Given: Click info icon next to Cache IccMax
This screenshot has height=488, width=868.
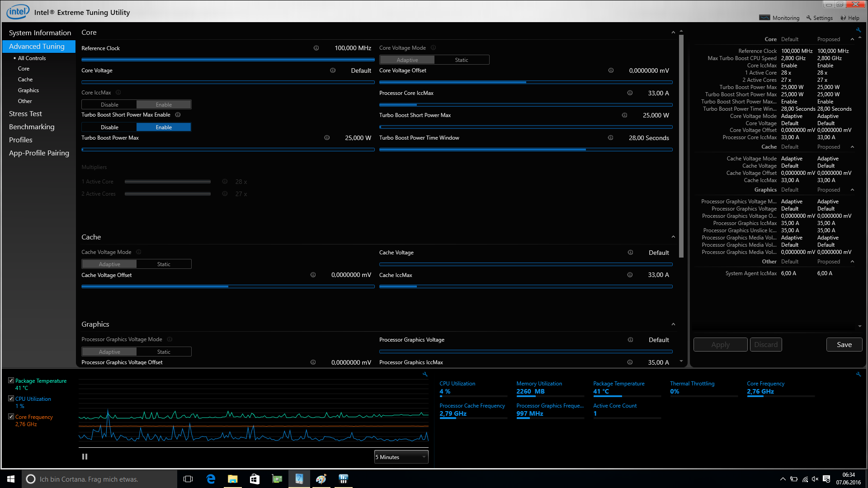Looking at the screenshot, I should 630,275.
